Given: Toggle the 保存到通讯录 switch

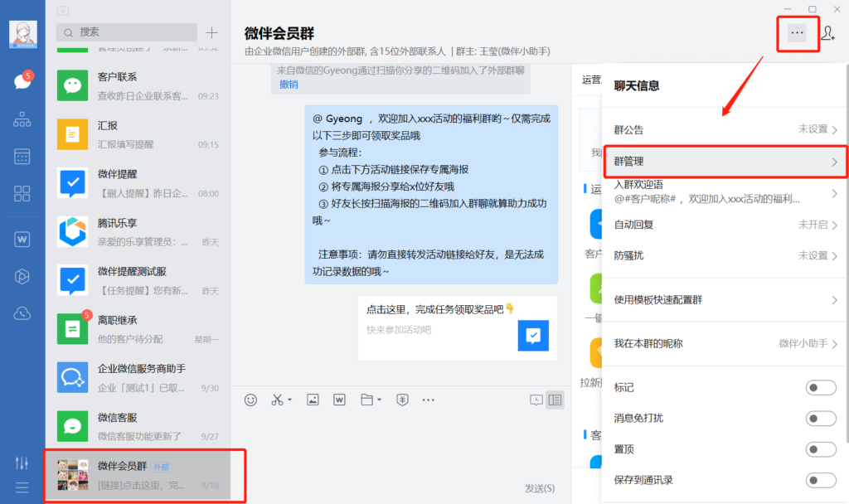Looking at the screenshot, I should point(820,480).
